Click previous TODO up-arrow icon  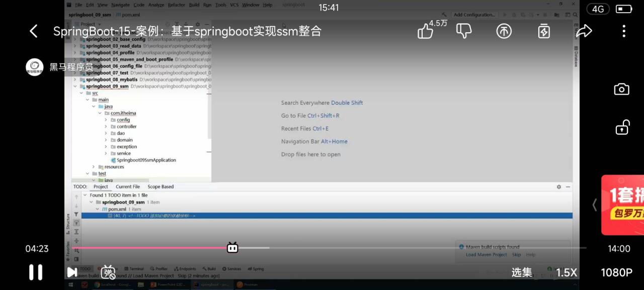pos(76,197)
